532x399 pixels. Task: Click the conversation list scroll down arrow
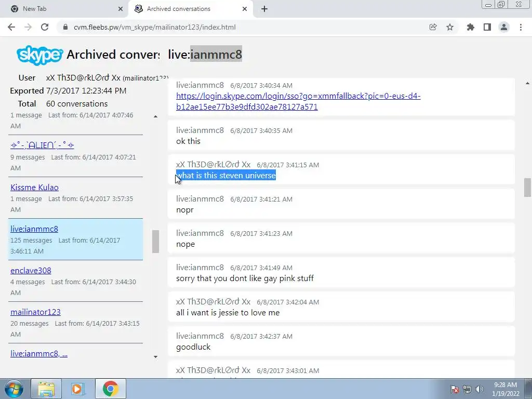(155, 356)
